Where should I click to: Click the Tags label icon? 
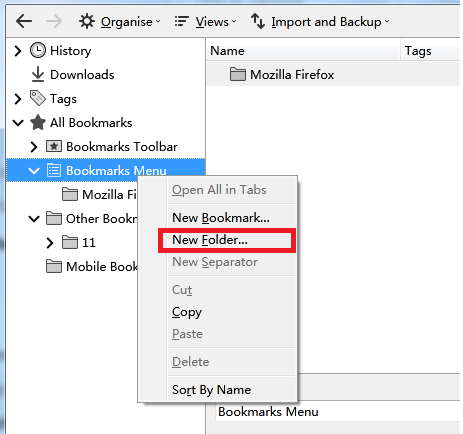pos(38,98)
